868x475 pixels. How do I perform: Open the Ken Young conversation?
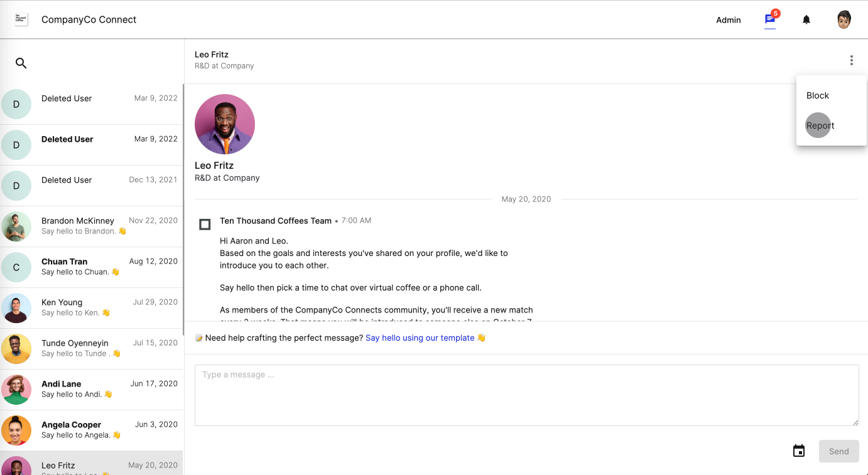pyautogui.click(x=91, y=308)
